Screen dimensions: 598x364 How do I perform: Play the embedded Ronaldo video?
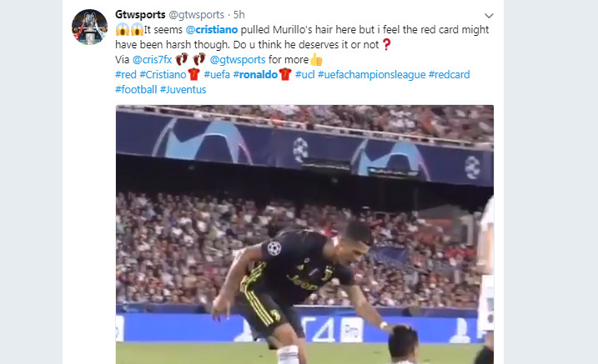304,235
